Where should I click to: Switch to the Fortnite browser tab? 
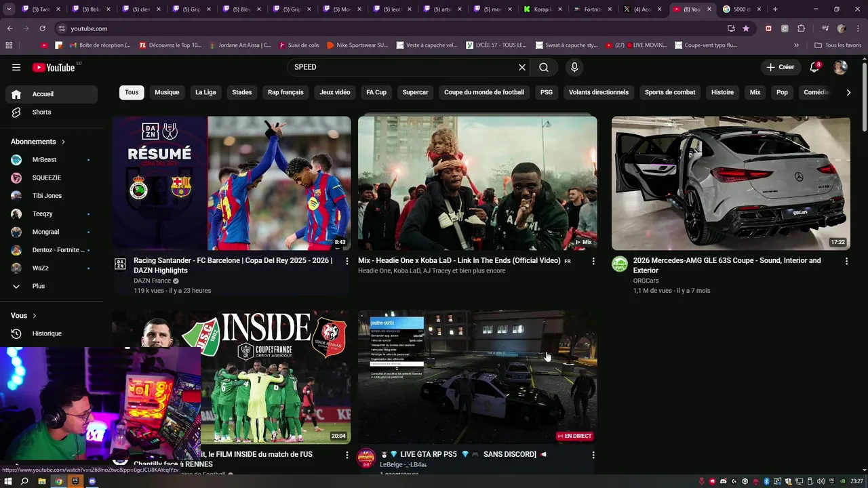tap(593, 9)
